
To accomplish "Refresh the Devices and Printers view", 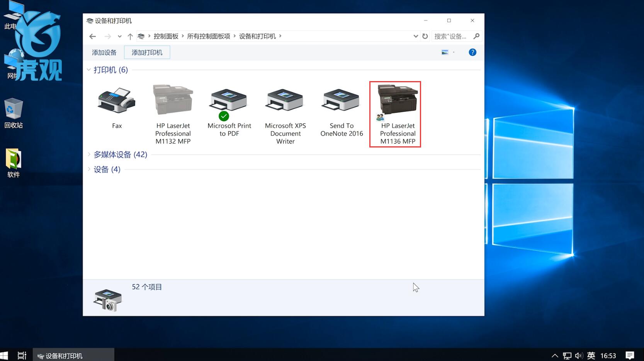I will [x=425, y=36].
